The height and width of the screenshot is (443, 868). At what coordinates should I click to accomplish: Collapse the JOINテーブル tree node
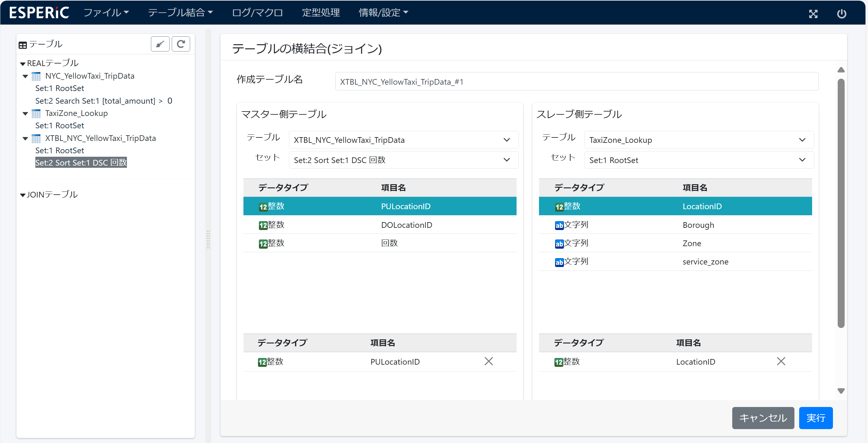(22, 195)
